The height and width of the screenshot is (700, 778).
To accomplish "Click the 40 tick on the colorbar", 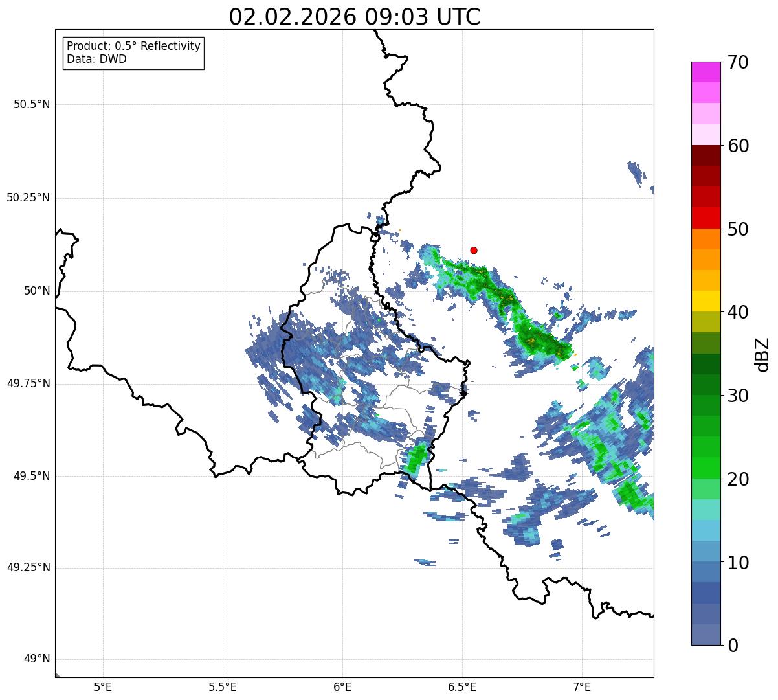I will [738, 312].
